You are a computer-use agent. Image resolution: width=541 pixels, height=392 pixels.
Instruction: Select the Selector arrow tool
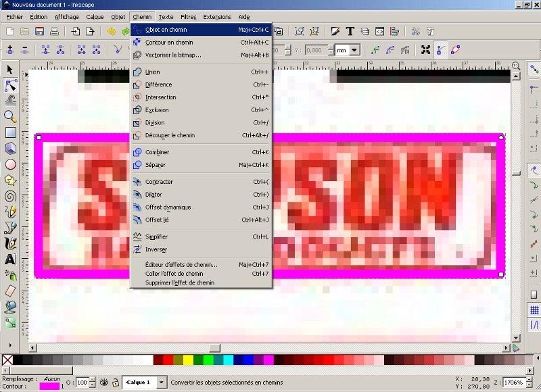(10, 70)
